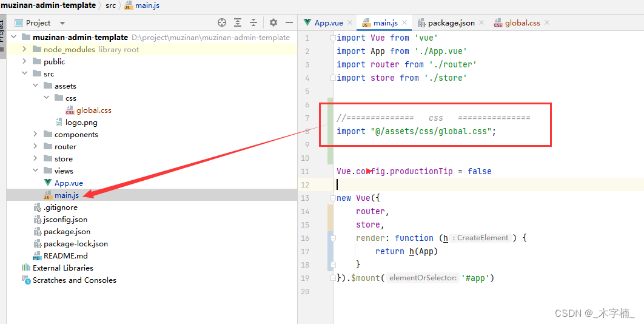Screen dimensions: 644x324
Task: Select package.json in the project tree
Action: pyautogui.click(x=67, y=232)
